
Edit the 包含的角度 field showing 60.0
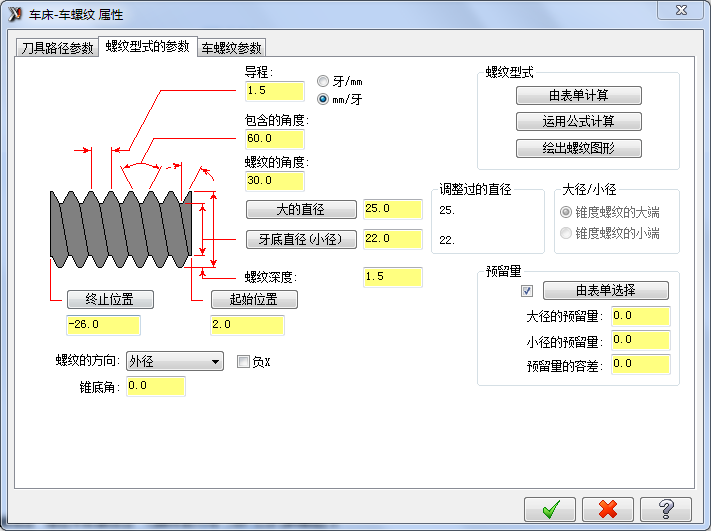(x=275, y=139)
